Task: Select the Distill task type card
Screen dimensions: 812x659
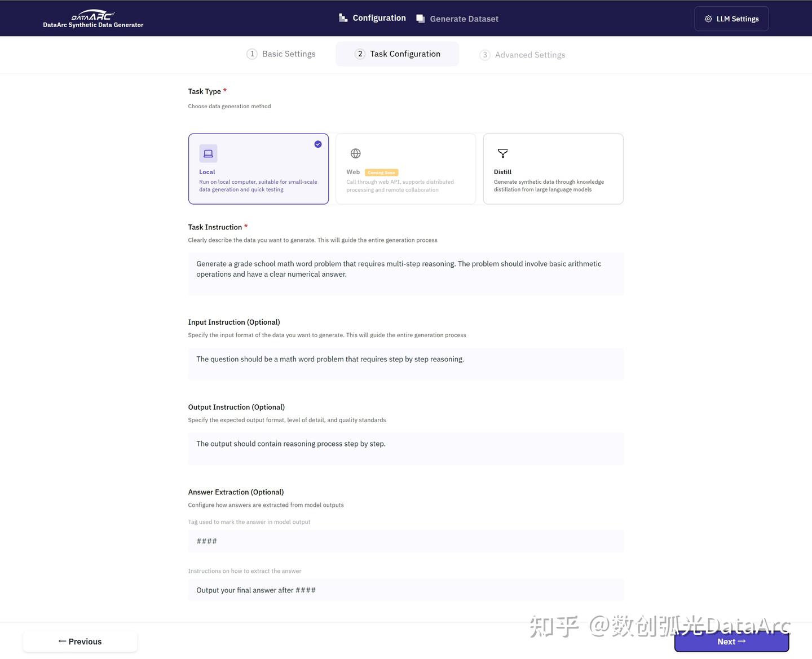Action: coord(553,169)
